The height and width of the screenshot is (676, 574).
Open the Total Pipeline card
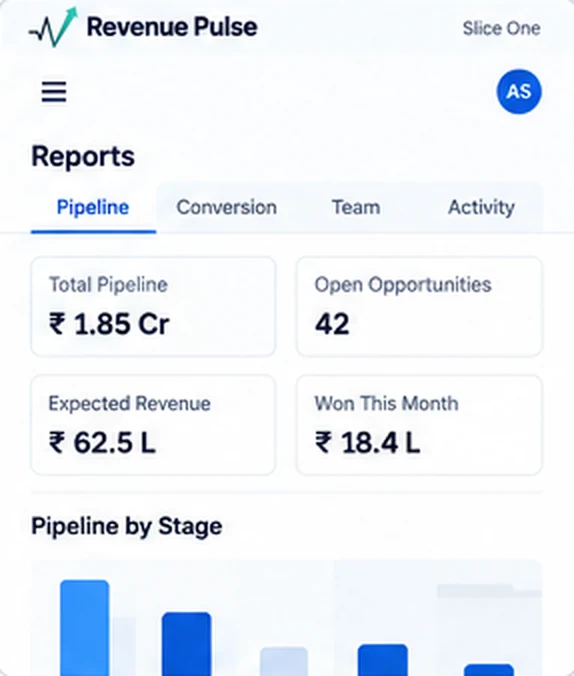pyautogui.click(x=153, y=307)
